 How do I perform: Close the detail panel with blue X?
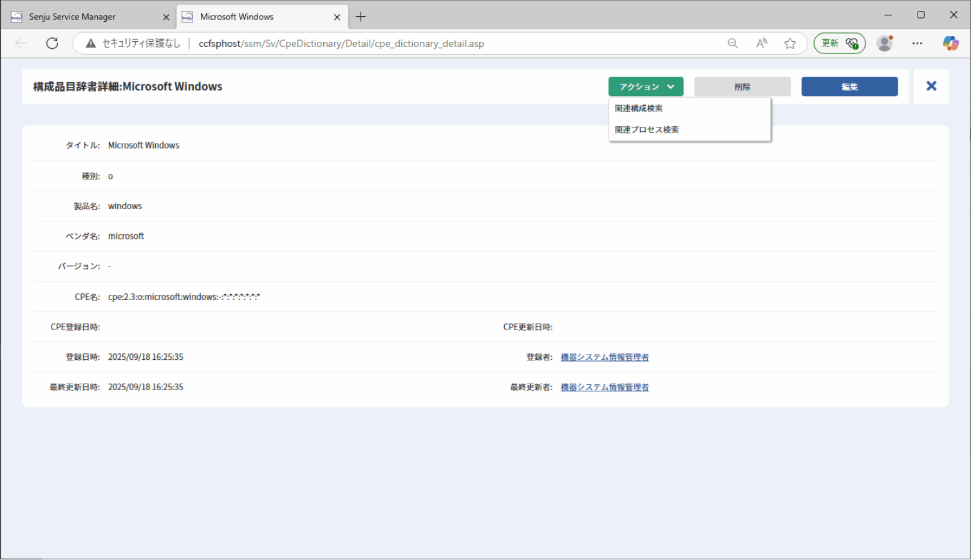click(931, 86)
